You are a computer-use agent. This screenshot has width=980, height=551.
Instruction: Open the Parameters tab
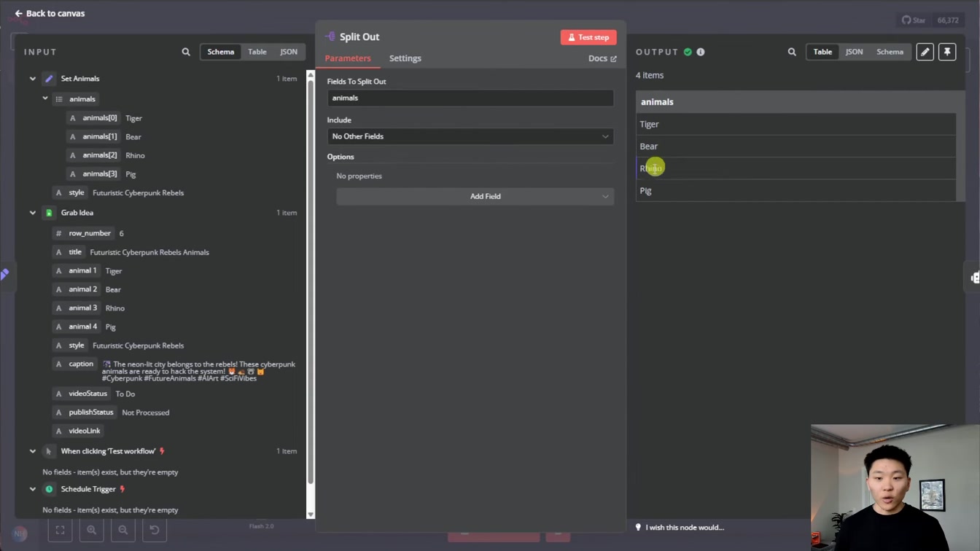click(348, 58)
